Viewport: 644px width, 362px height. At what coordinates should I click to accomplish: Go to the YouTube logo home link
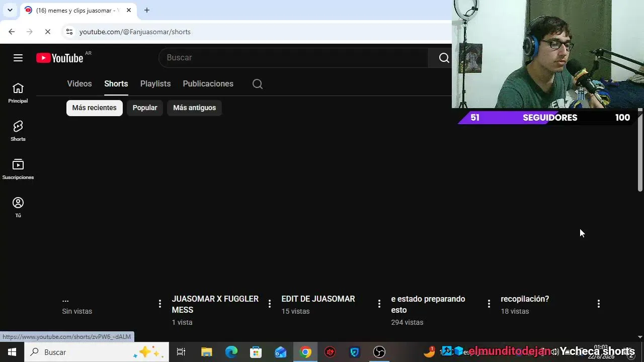point(60,58)
